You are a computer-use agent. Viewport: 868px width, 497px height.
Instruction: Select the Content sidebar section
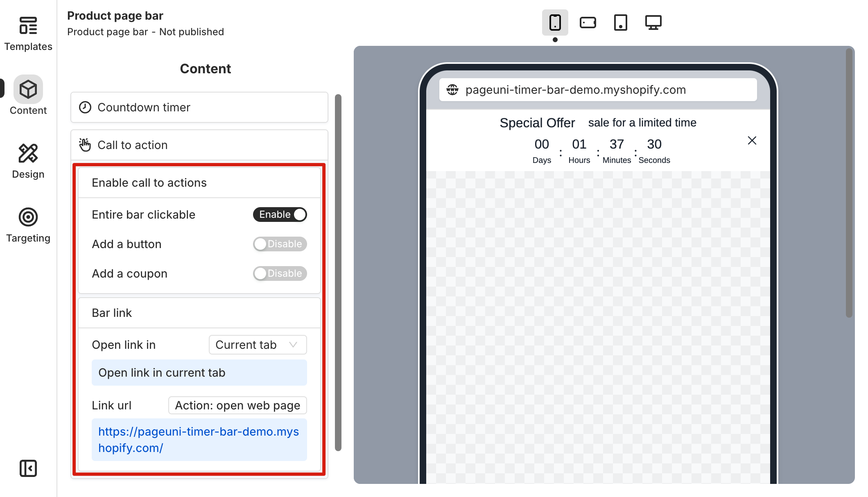pos(28,95)
